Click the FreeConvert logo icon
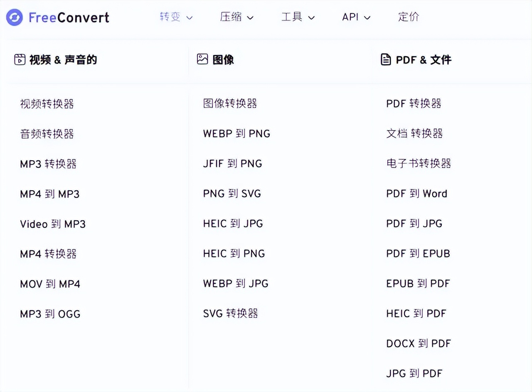Image resolution: width=532 pixels, height=392 pixels. (x=15, y=17)
